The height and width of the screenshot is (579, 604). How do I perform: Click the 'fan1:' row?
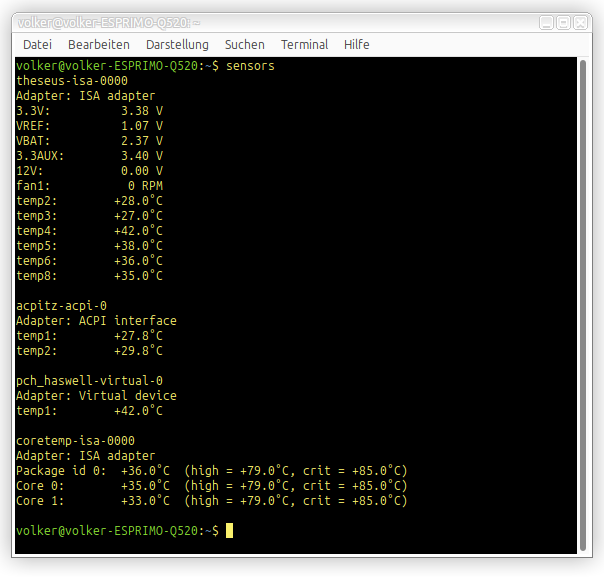(89, 186)
